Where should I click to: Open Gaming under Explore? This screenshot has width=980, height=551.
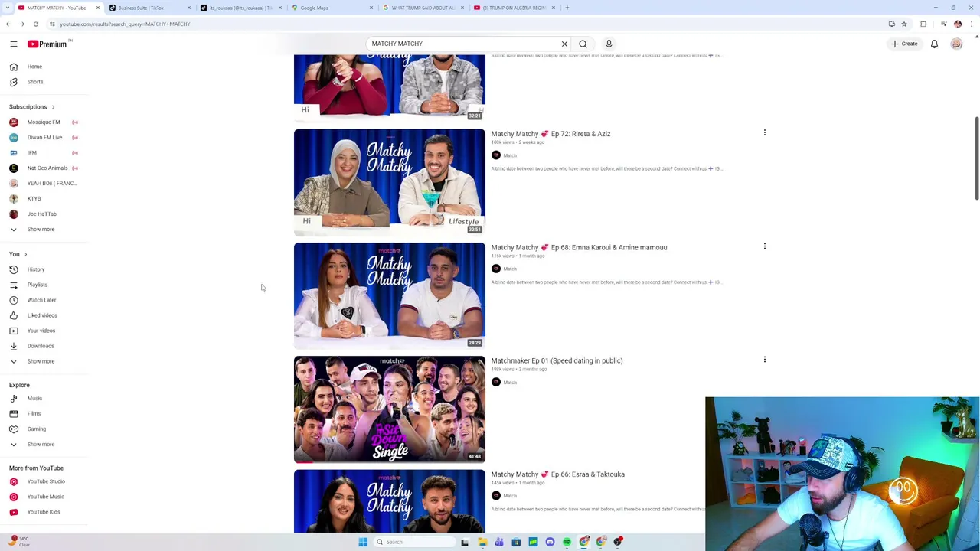[36, 429]
